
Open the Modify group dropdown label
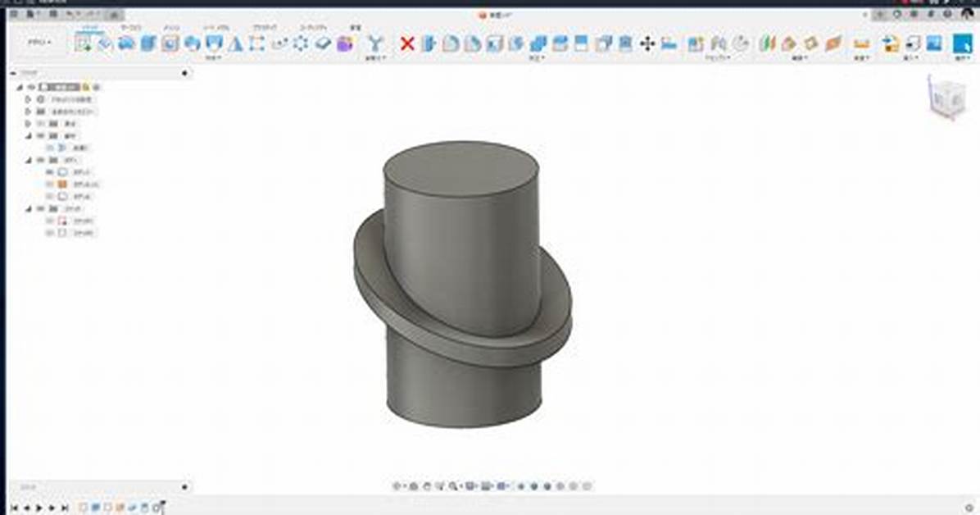point(538,57)
